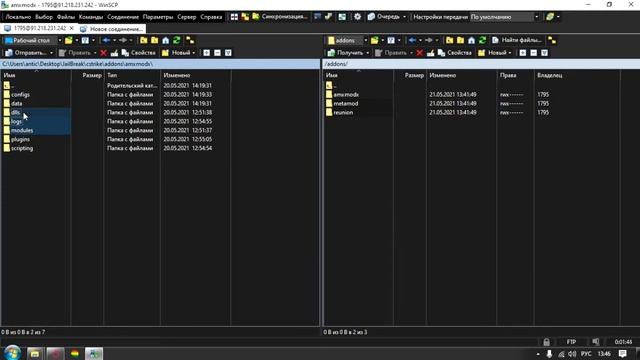
Task: Select the modules folder in the local panel
Action: coord(22,130)
